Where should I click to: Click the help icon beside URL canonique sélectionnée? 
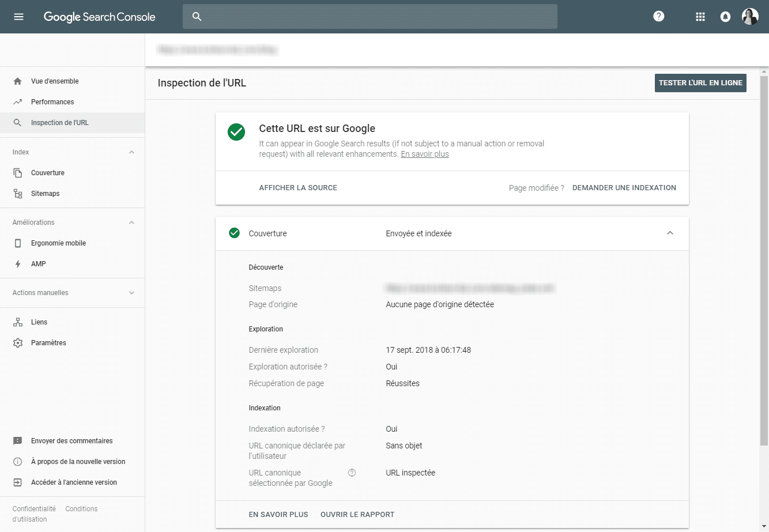click(x=352, y=473)
